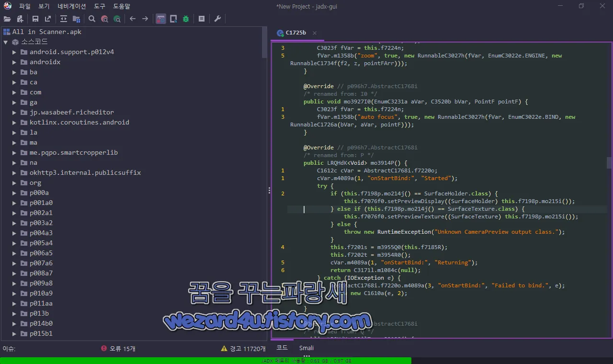Collapse the 소스코드 node
The width and height of the screenshot is (613, 364).
tap(6, 42)
